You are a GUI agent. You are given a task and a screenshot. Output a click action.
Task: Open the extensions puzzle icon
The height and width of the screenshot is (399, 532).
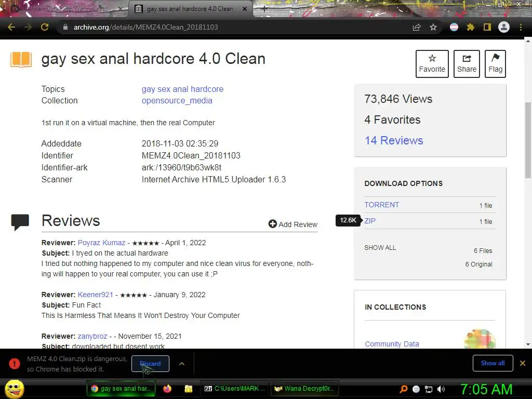(x=470, y=27)
